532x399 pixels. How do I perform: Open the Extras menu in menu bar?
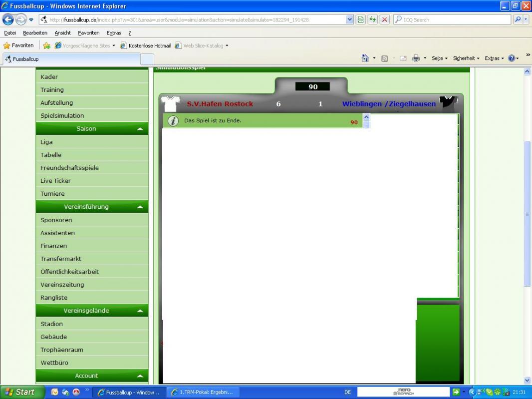tap(114, 33)
